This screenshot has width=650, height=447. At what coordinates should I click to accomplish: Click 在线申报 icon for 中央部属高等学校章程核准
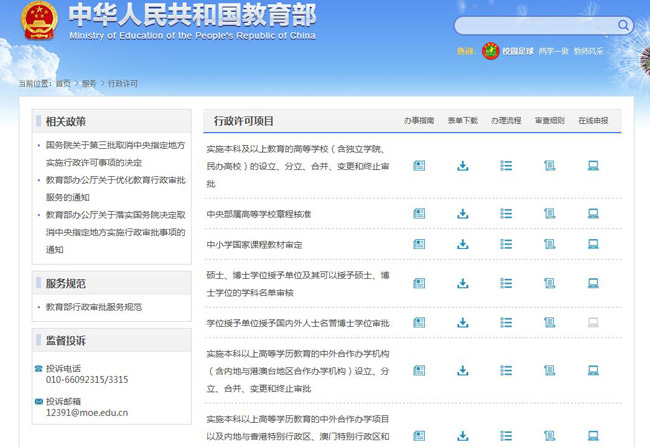593,213
